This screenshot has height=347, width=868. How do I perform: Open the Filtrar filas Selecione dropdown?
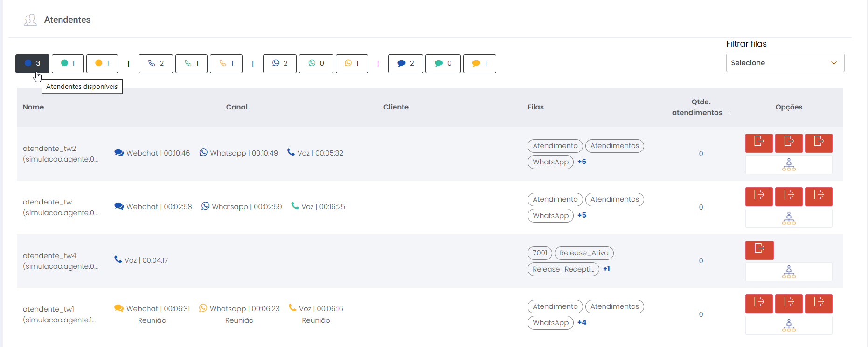[785, 63]
